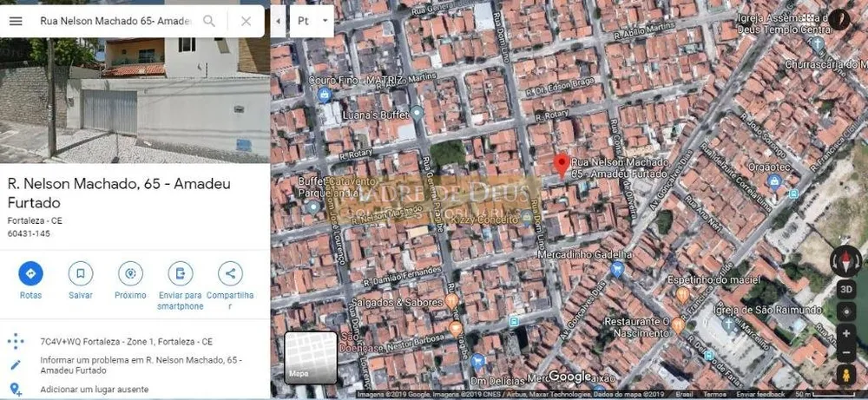
Task: Click the Salvar bookmark icon
Action: pyautogui.click(x=81, y=273)
